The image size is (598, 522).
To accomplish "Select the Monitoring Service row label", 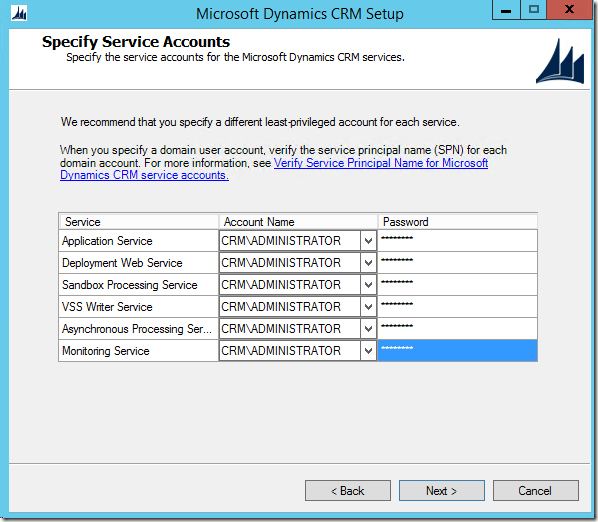I will pos(106,351).
